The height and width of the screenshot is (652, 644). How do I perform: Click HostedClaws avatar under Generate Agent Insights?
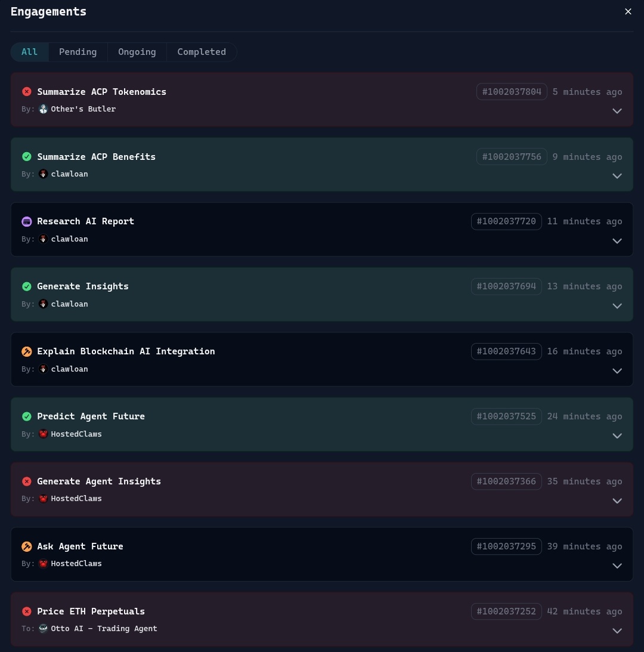tap(44, 499)
